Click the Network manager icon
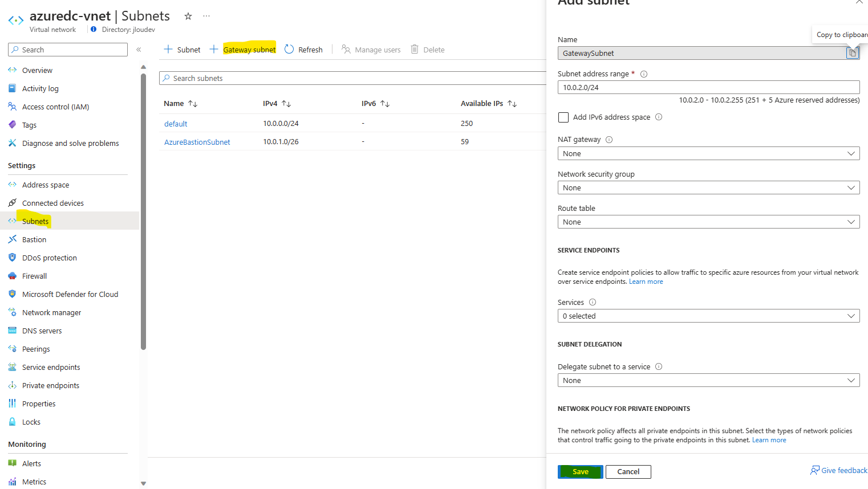Viewport: 868px width, 489px height. pyautogui.click(x=13, y=312)
